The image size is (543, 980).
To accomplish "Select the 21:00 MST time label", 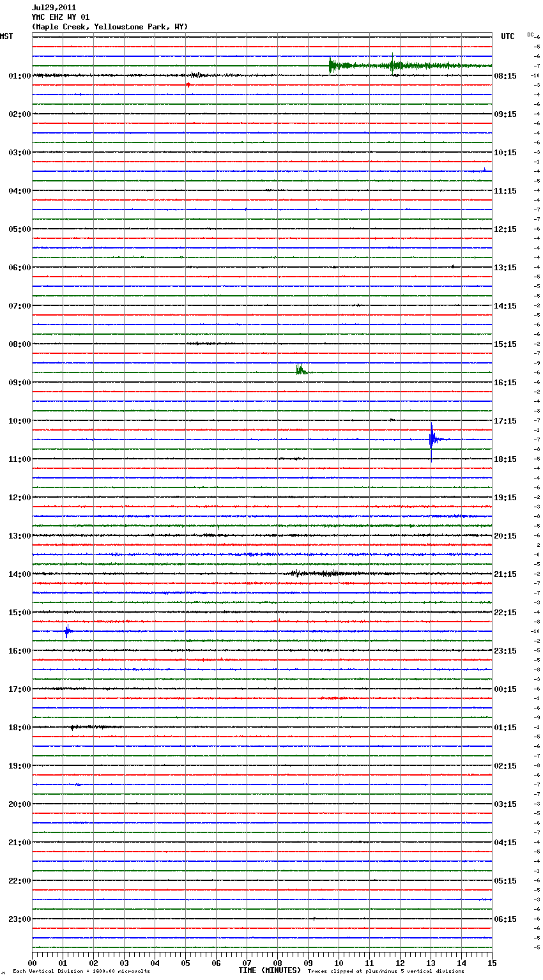I will (x=20, y=843).
